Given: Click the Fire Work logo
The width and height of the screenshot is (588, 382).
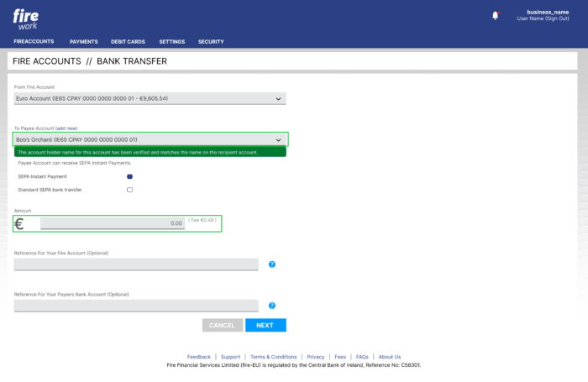Looking at the screenshot, I should (25, 19).
